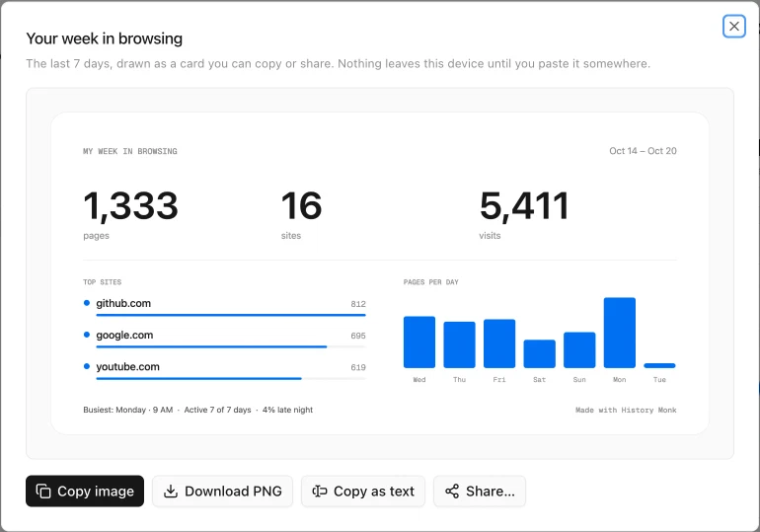The width and height of the screenshot is (760, 532).
Task: Click the Sat bar in chart
Action: coord(540,353)
